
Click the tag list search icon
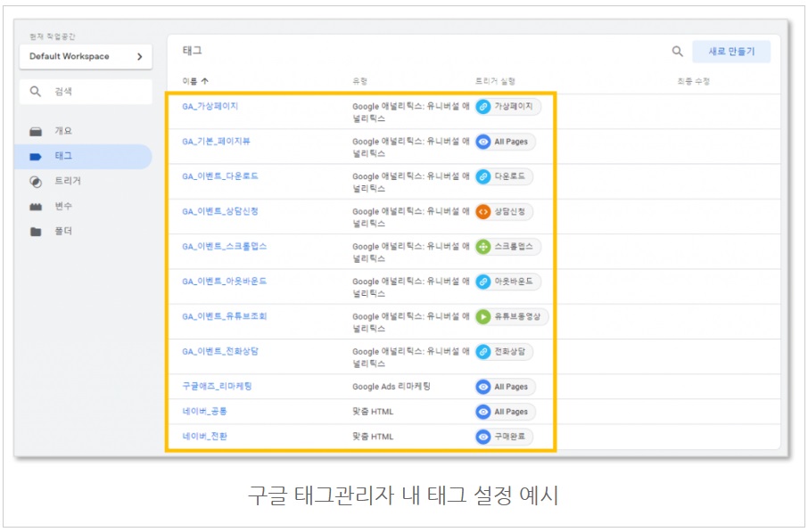pos(677,52)
